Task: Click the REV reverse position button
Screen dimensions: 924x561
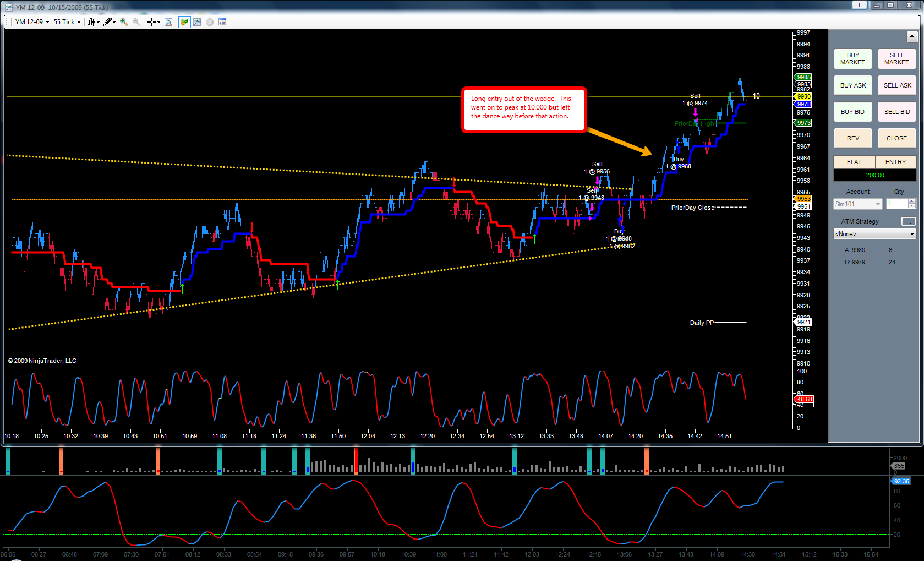Action: click(852, 138)
